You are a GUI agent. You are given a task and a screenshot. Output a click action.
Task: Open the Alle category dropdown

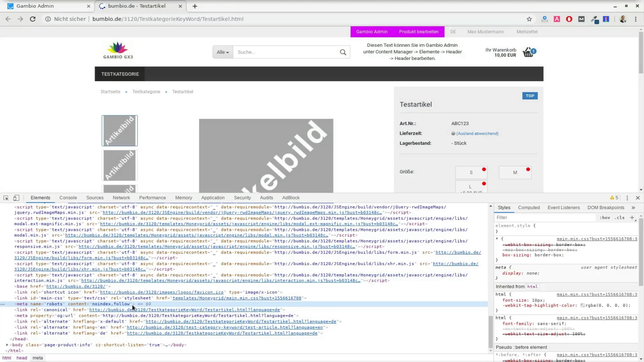(223, 52)
